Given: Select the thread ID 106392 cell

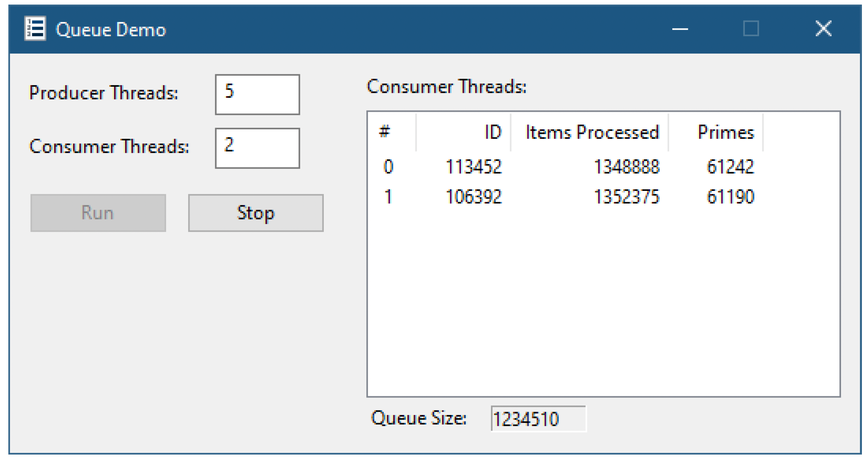Looking at the screenshot, I should click(x=474, y=197).
